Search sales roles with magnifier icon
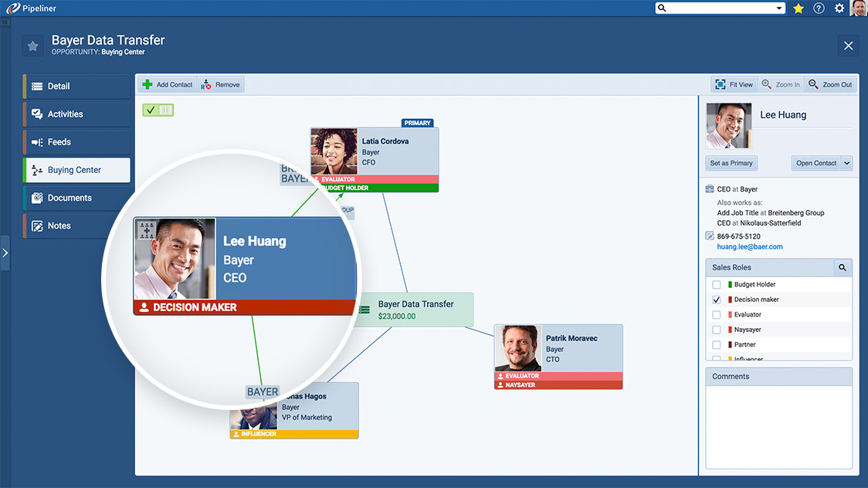 coord(843,268)
